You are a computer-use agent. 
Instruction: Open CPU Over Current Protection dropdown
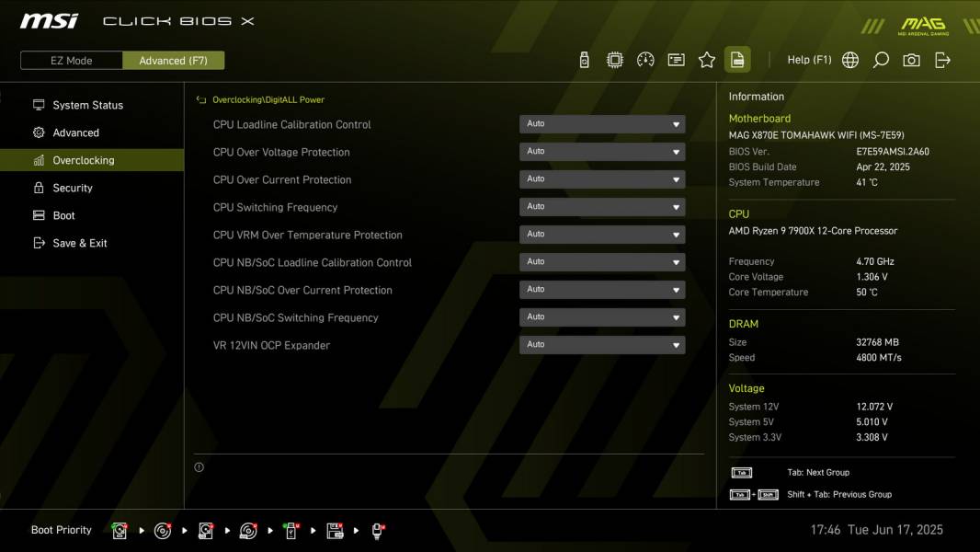(x=602, y=178)
